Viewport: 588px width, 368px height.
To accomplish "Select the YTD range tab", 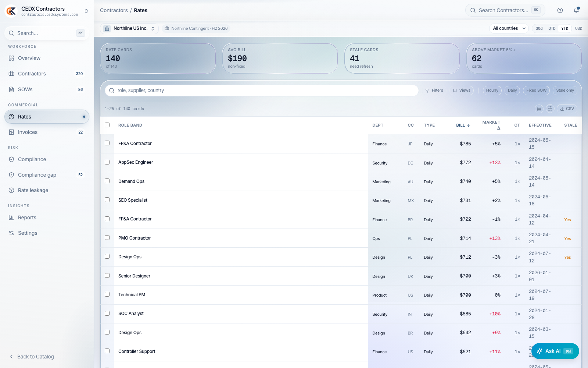I will [564, 28].
